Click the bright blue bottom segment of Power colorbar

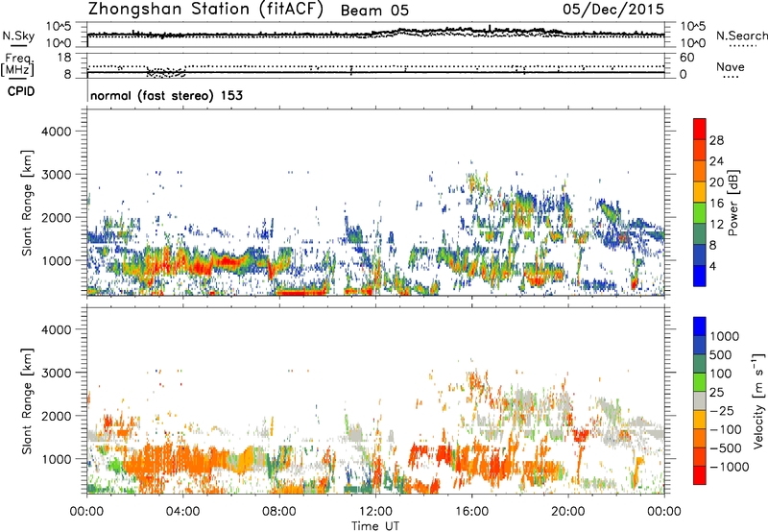tap(700, 277)
